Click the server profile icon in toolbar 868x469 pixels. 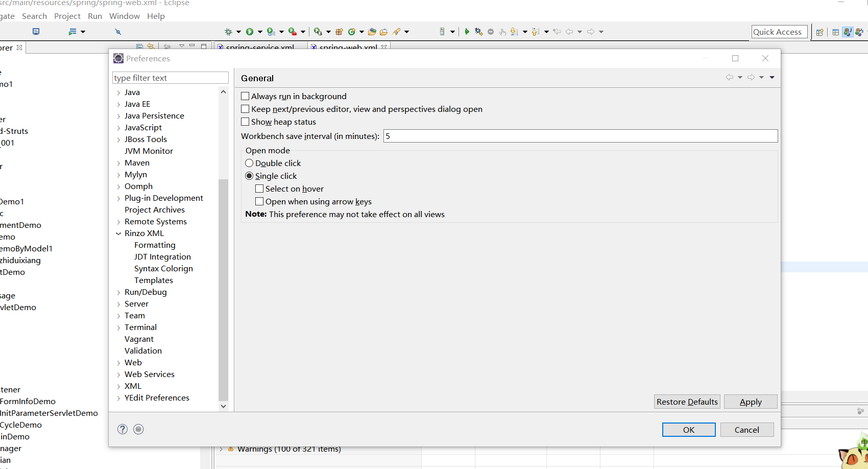pos(442,32)
